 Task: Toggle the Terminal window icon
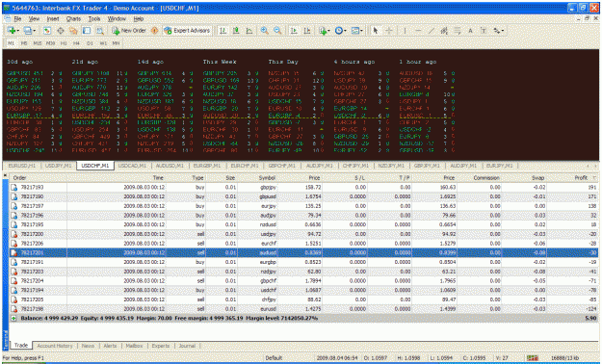pos(87,31)
